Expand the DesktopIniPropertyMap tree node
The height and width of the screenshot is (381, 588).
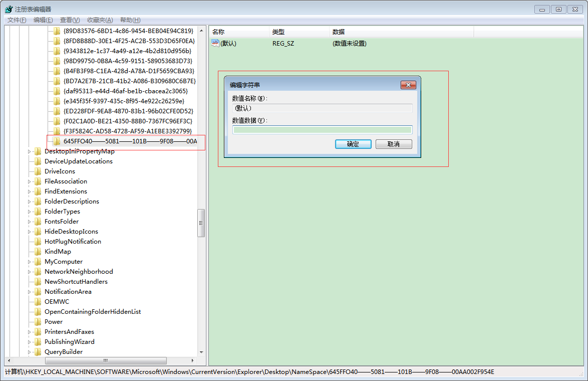pyautogui.click(x=29, y=151)
